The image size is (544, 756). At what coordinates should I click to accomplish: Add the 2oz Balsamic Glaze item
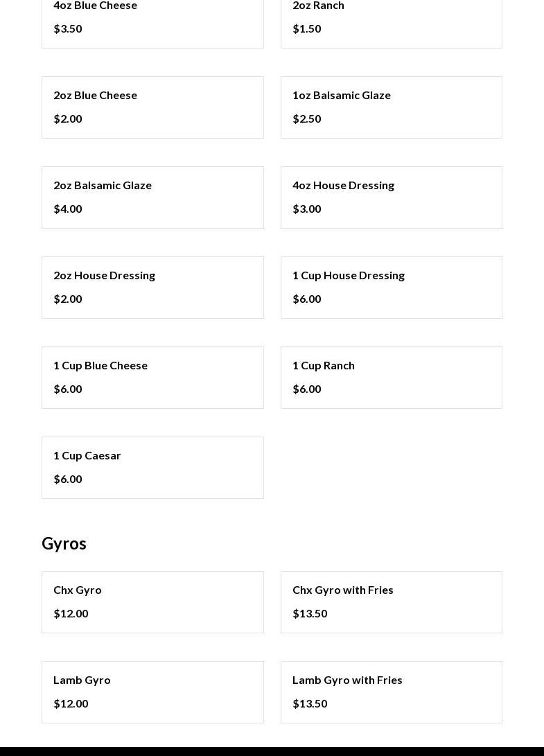coord(152,197)
